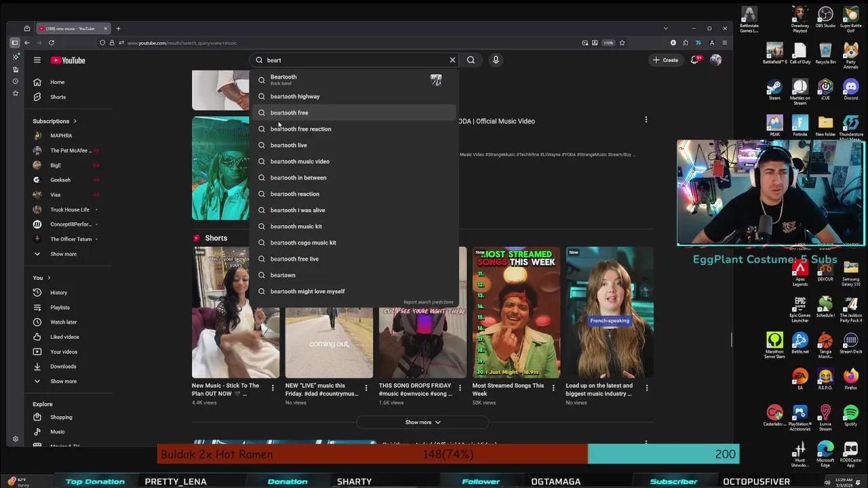
Task: Expand Subscriptions section chevron
Action: [x=75, y=121]
